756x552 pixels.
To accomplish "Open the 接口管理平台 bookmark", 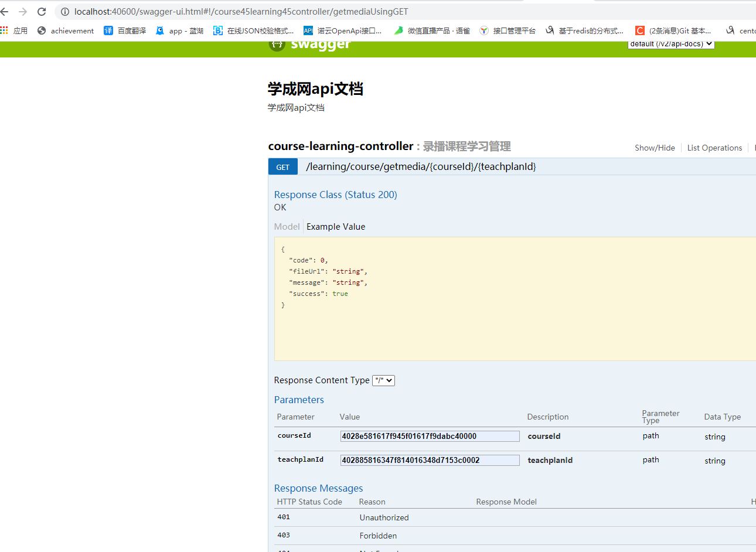I will pyautogui.click(x=508, y=30).
